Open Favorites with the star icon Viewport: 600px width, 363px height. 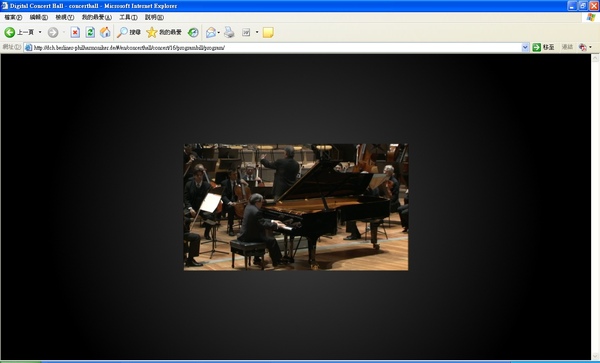(164, 33)
